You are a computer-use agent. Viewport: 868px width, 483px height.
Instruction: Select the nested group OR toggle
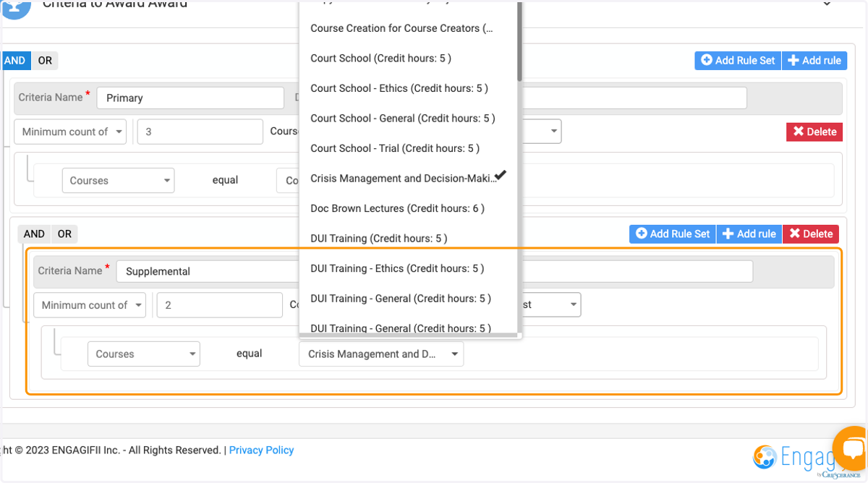coord(64,234)
